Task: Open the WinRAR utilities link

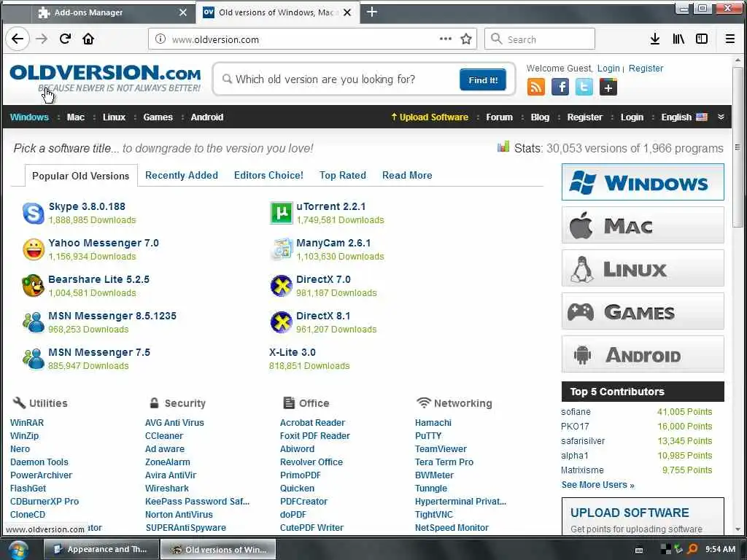Action: pos(27,422)
